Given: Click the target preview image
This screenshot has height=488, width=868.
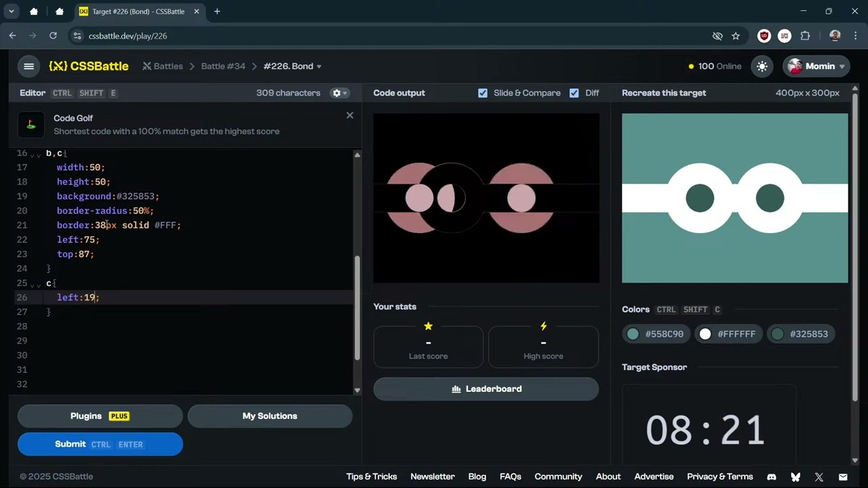Looking at the screenshot, I should pos(735,198).
